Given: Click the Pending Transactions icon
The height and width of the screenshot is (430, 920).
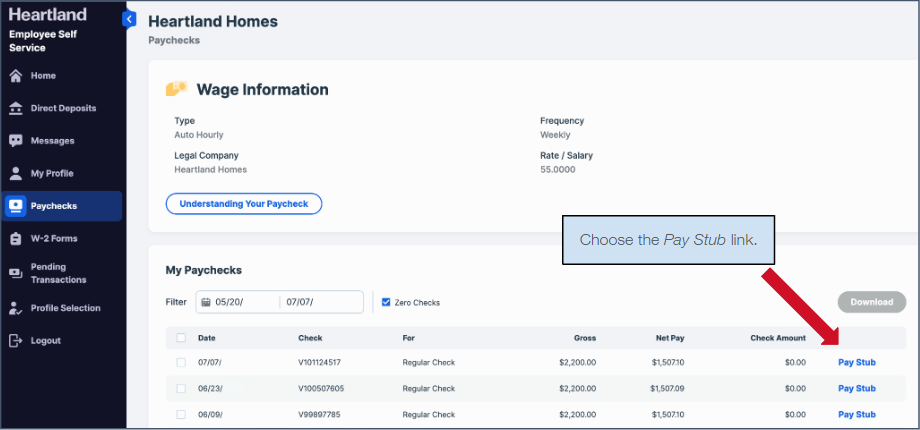Looking at the screenshot, I should 16,273.
